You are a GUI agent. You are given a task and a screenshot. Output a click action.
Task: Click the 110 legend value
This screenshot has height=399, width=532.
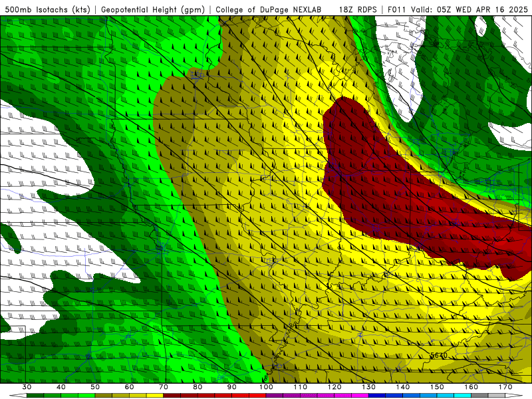tap(301, 387)
